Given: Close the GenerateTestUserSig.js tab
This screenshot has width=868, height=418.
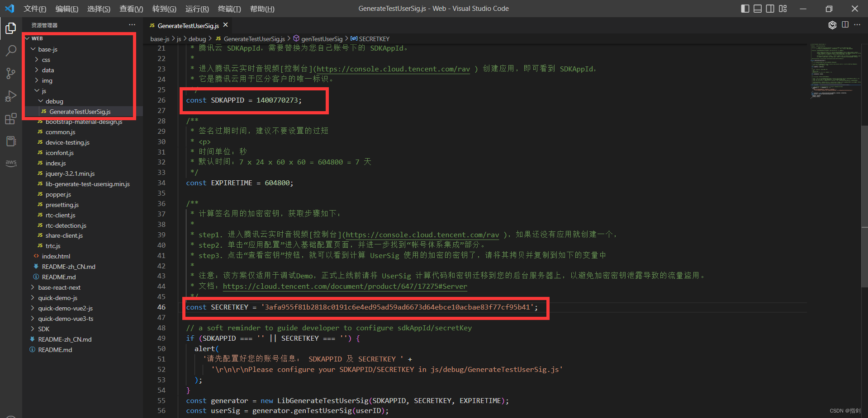Looking at the screenshot, I should point(225,25).
